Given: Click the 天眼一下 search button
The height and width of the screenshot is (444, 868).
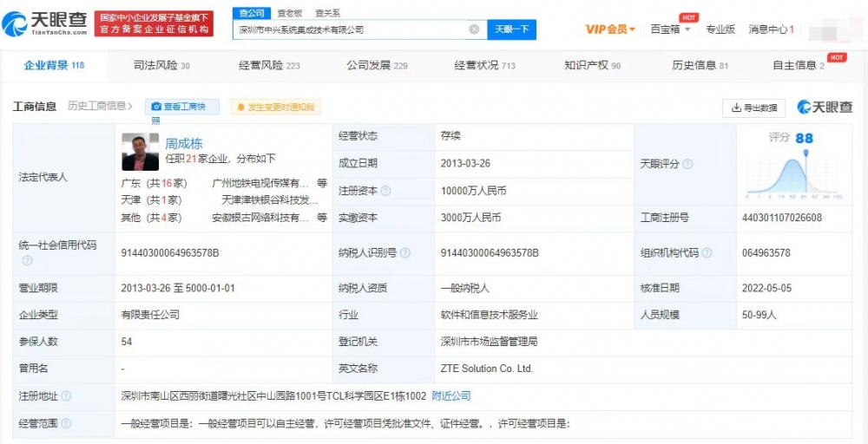Looking at the screenshot, I should [511, 29].
